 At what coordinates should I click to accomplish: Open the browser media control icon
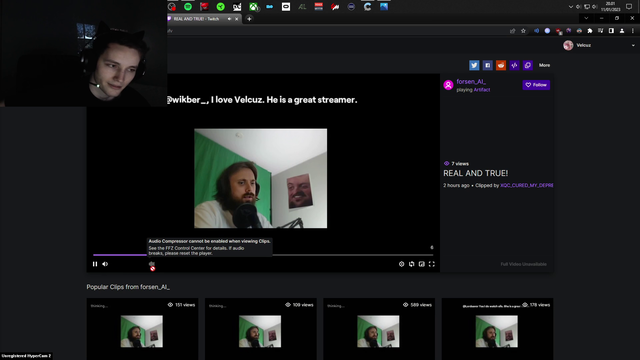point(600,31)
